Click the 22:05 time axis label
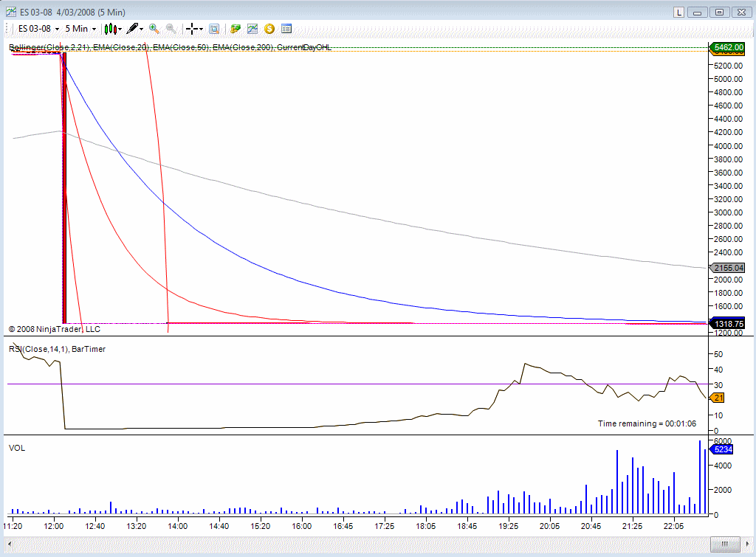756x557 pixels. (x=673, y=526)
